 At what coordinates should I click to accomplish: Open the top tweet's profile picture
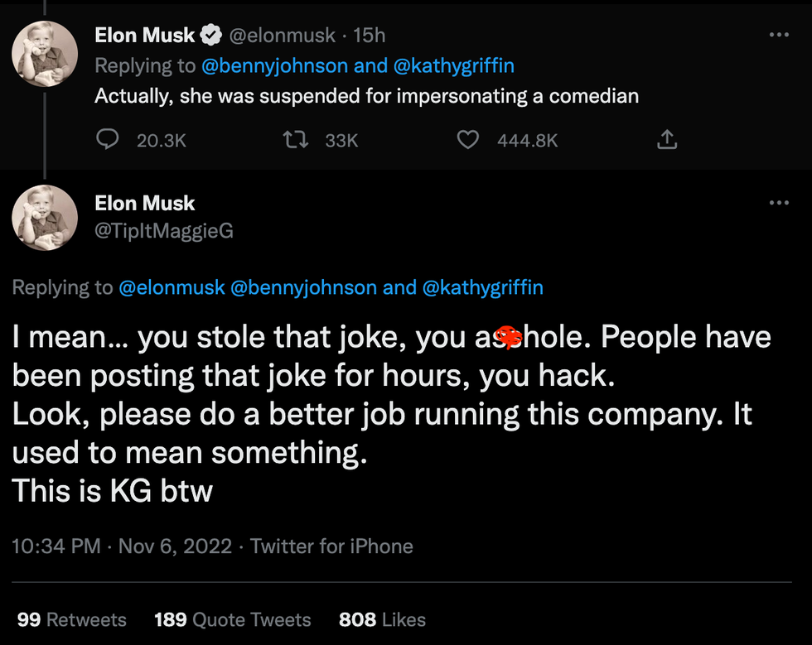pyautogui.click(x=45, y=53)
